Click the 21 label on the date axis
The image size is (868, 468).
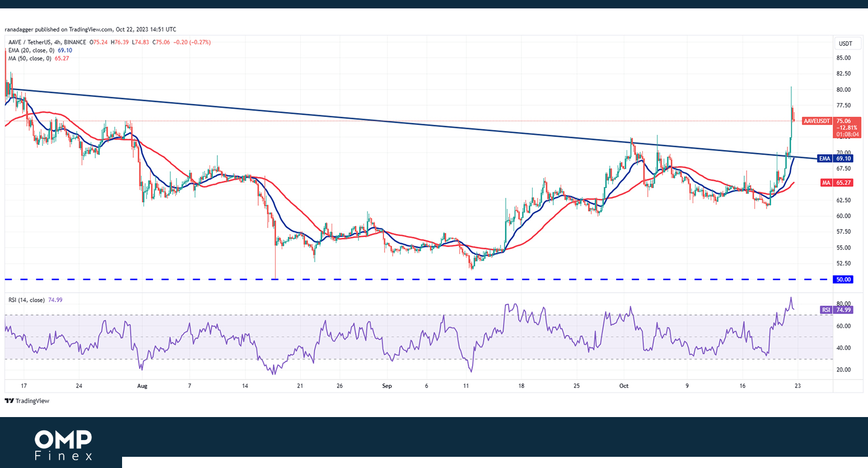click(300, 386)
